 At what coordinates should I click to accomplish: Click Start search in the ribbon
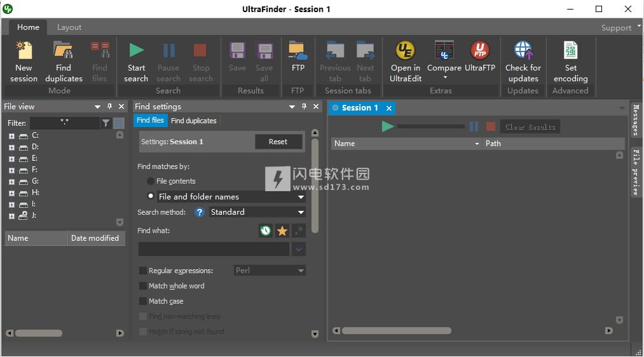point(136,62)
